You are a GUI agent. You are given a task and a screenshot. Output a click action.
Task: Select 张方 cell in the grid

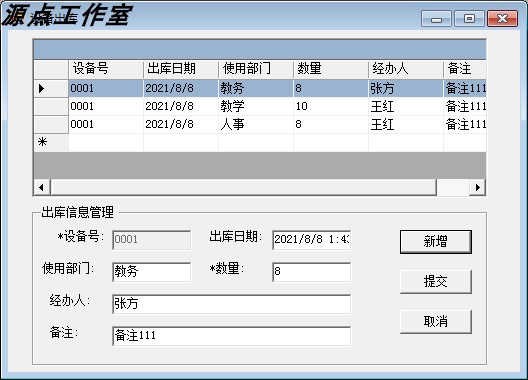click(406, 89)
